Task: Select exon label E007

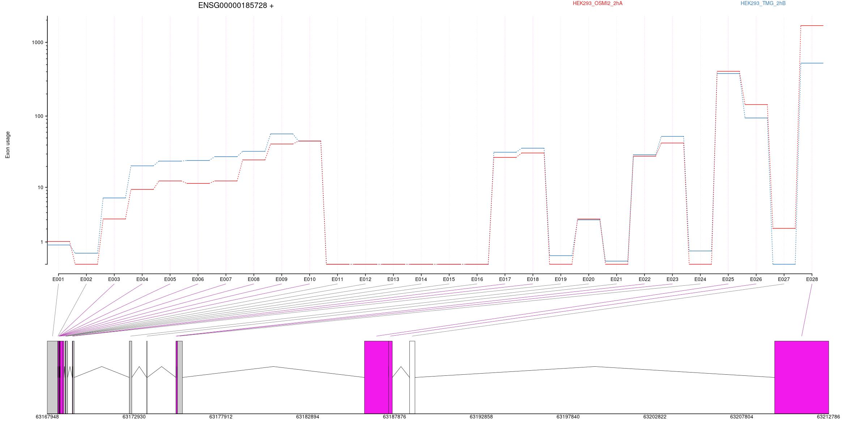Action: coord(226,279)
